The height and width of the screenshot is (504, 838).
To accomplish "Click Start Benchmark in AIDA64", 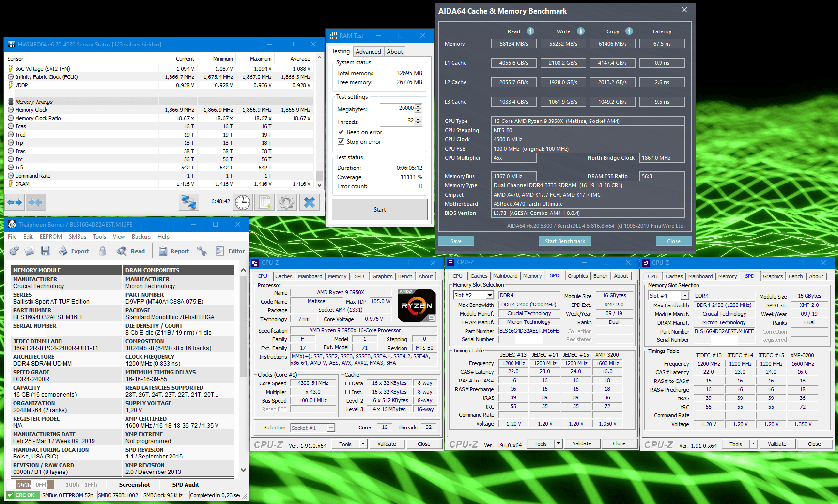I will pyautogui.click(x=565, y=241).
